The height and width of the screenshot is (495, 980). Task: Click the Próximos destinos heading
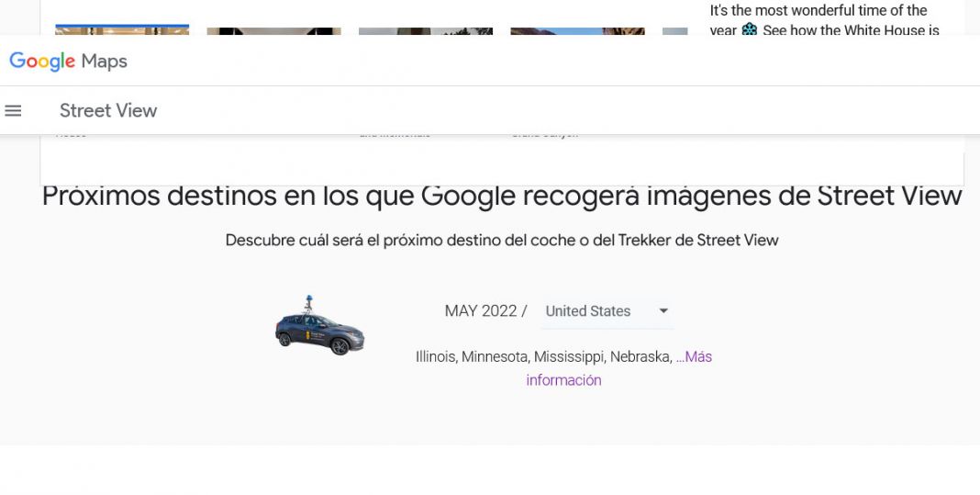(x=502, y=197)
